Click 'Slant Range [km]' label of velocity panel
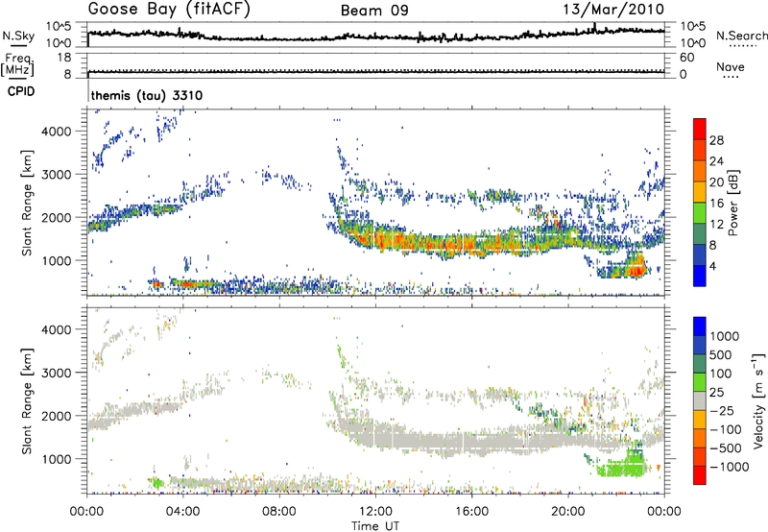The image size is (768, 532). tap(27, 400)
